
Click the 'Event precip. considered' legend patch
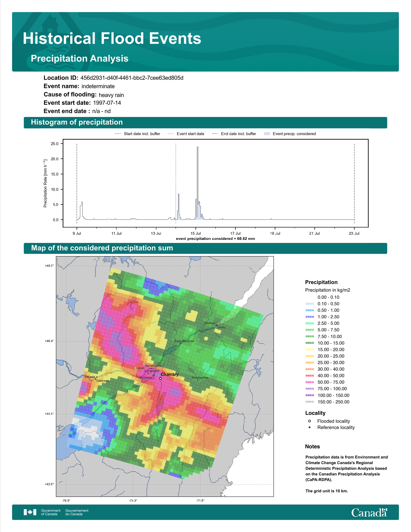267,134
